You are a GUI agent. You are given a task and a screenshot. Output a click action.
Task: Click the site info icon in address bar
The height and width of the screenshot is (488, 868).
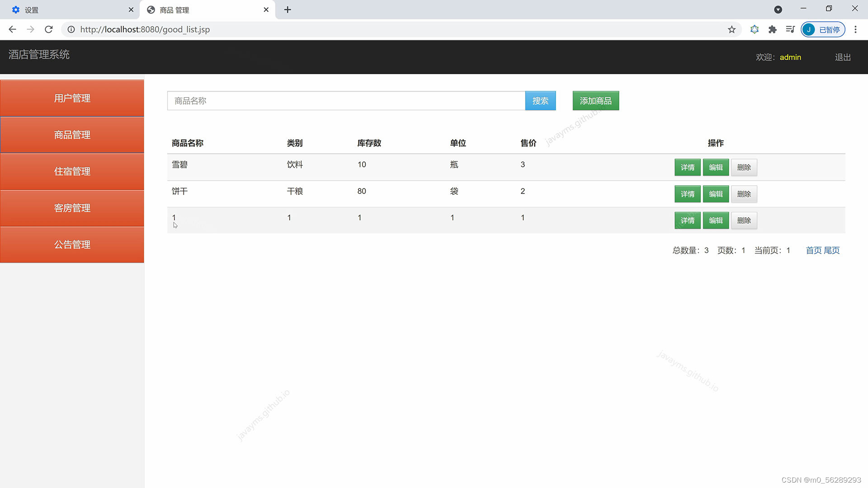click(71, 29)
